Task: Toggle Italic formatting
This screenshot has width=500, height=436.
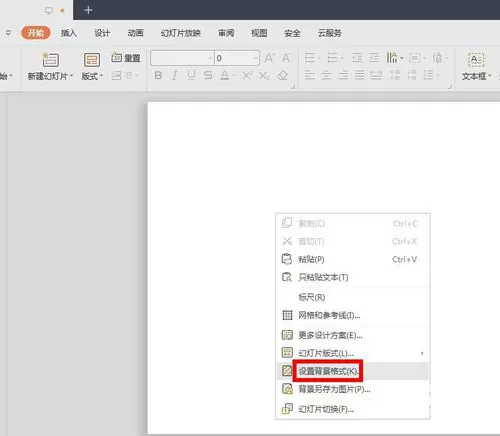Action: pyautogui.click(x=174, y=76)
